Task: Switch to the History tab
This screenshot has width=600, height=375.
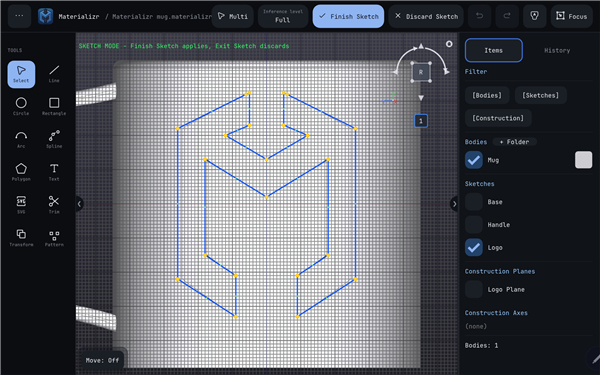Action: (557, 50)
